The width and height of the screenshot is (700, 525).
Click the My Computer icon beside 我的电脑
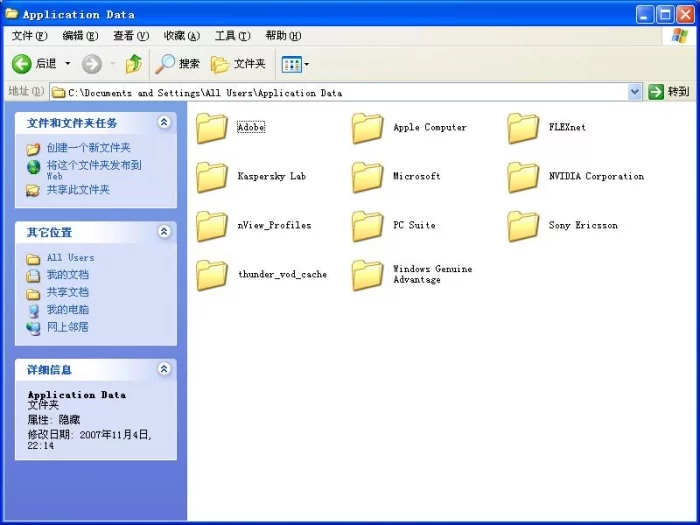pyautogui.click(x=33, y=311)
